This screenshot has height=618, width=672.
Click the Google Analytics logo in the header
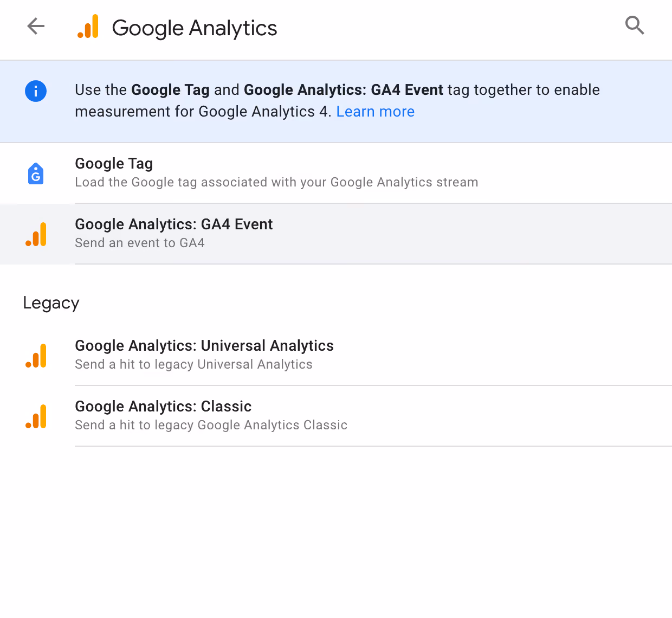tap(88, 27)
